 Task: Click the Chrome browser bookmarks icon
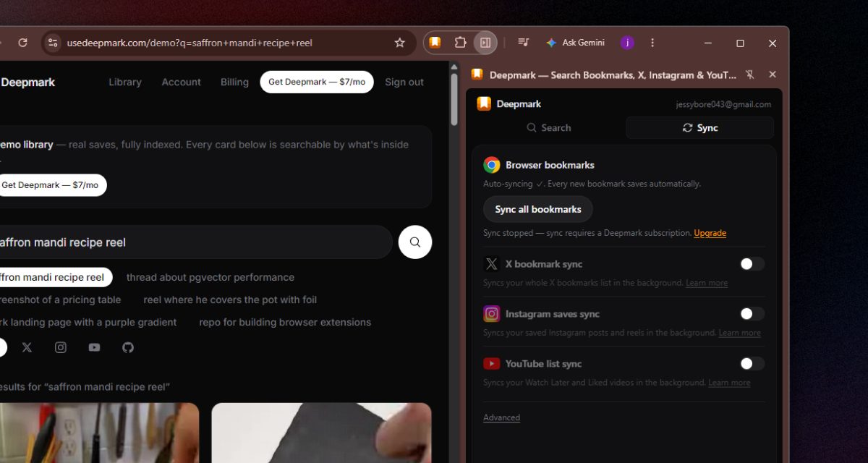[492, 165]
